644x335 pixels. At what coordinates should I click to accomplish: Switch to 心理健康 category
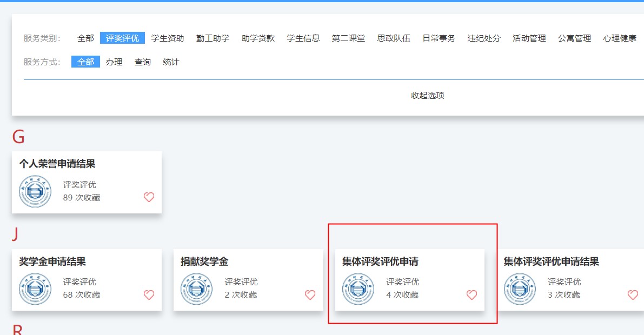coord(620,38)
